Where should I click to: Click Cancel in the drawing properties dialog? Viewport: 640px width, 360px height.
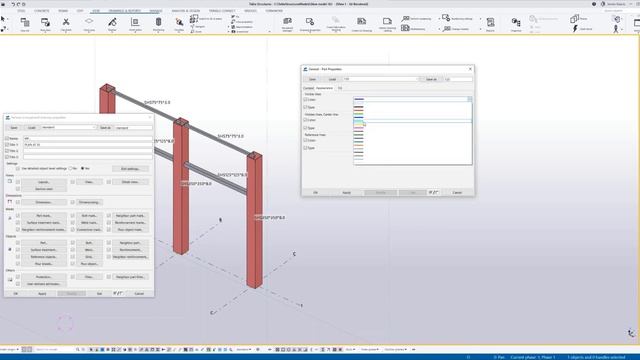click(x=139, y=293)
